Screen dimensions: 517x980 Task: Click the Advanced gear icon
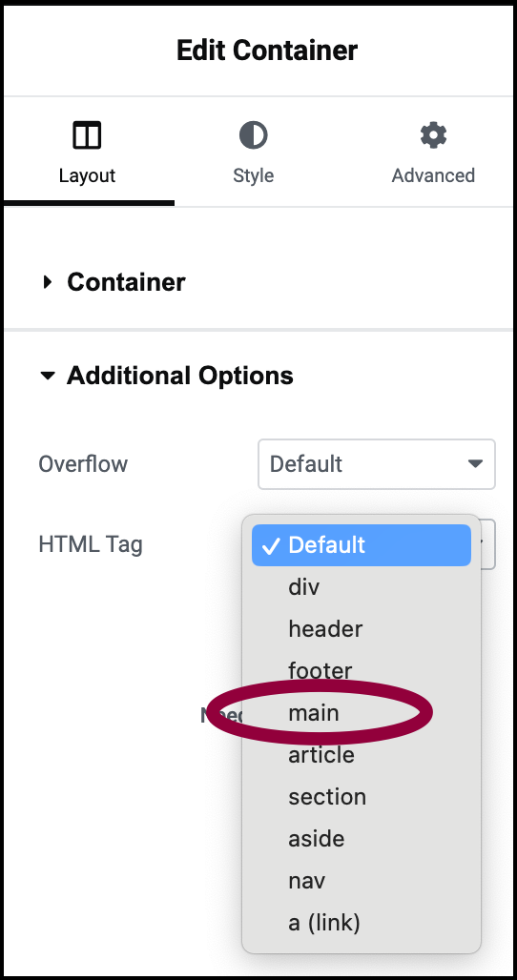pos(433,135)
